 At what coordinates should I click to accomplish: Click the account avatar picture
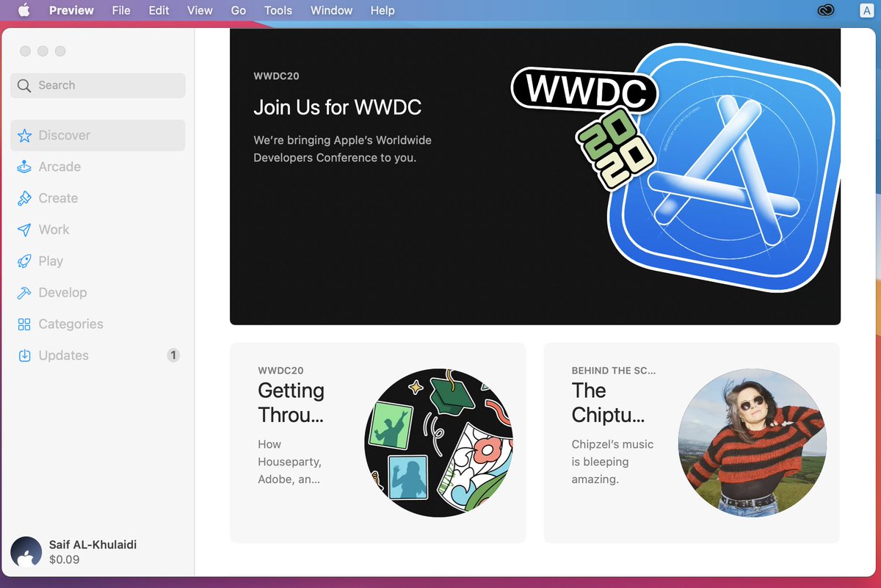click(26, 552)
